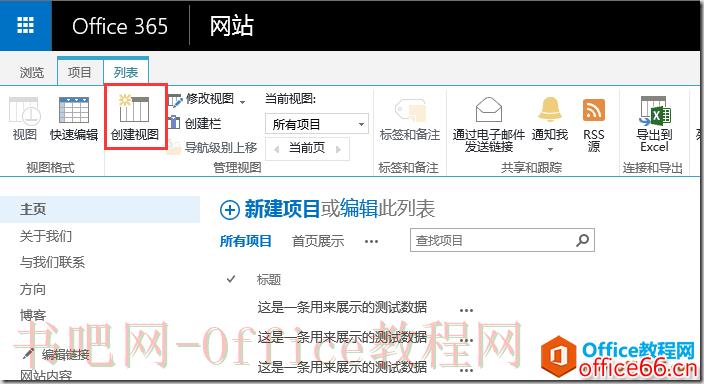
Task: Open 博客 navigation link
Action: (33, 316)
